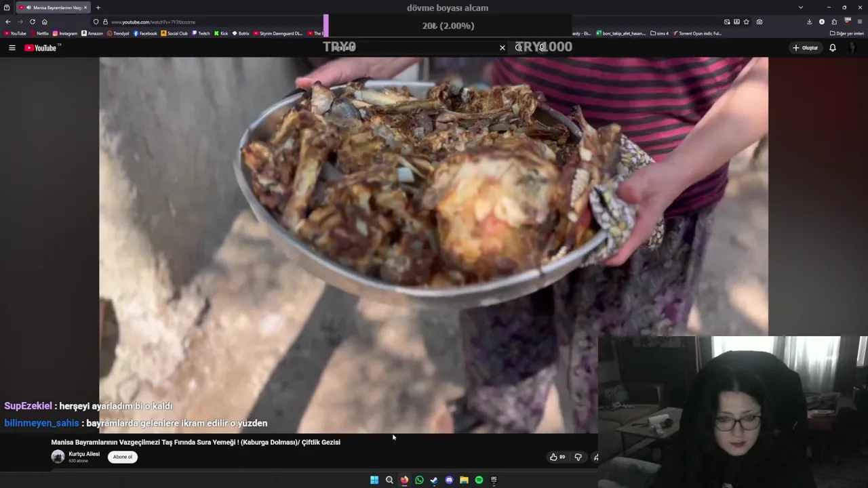868x488 pixels.
Task: Open tracking protection shield icon
Action: tap(96, 22)
